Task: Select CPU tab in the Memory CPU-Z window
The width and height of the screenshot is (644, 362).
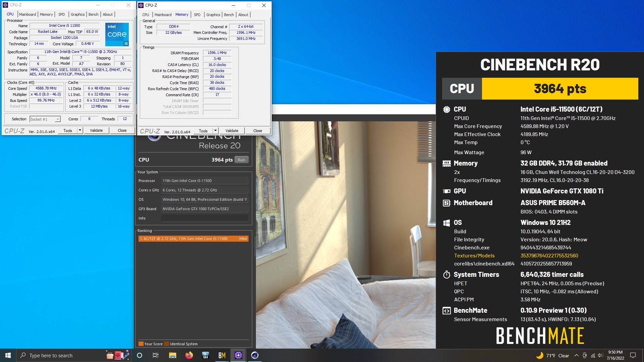Action: click(x=146, y=15)
